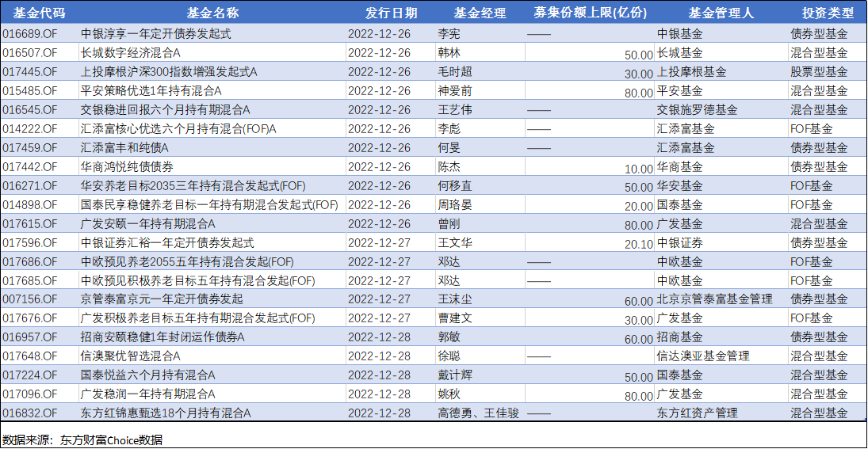This screenshot has height=449, width=868.
Task: Click the 股票型基金 investment type cell
Action: [819, 72]
